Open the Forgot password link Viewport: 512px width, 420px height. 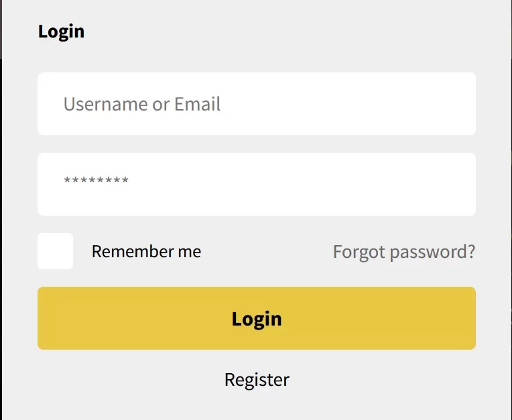tap(404, 251)
